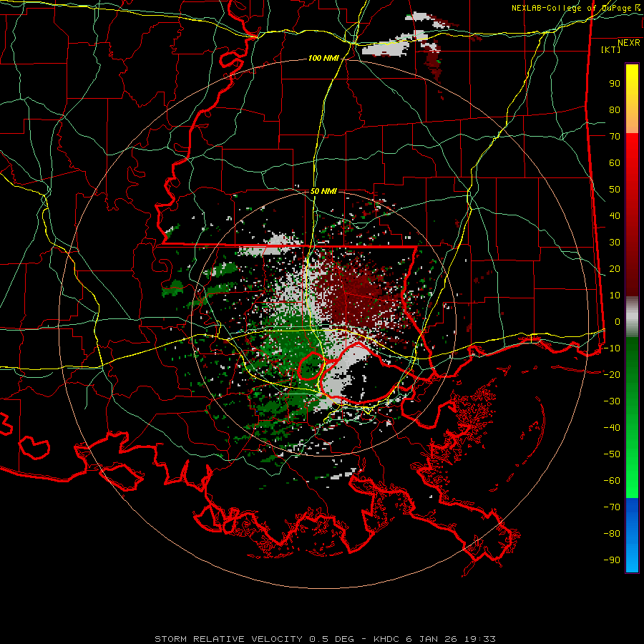Click the 20 value on velocity scale
The height and width of the screenshot is (644, 644).
point(615,269)
